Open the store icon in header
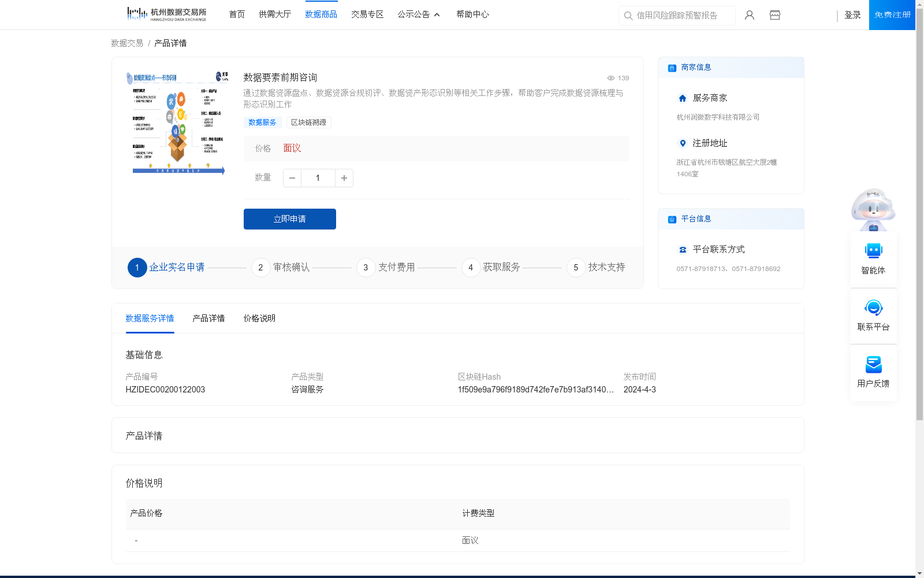This screenshot has height=578, width=924. pyautogui.click(x=775, y=15)
